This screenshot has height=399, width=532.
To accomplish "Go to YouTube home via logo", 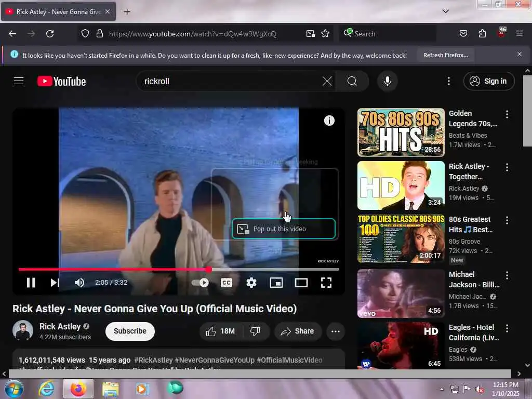I will coord(61,82).
